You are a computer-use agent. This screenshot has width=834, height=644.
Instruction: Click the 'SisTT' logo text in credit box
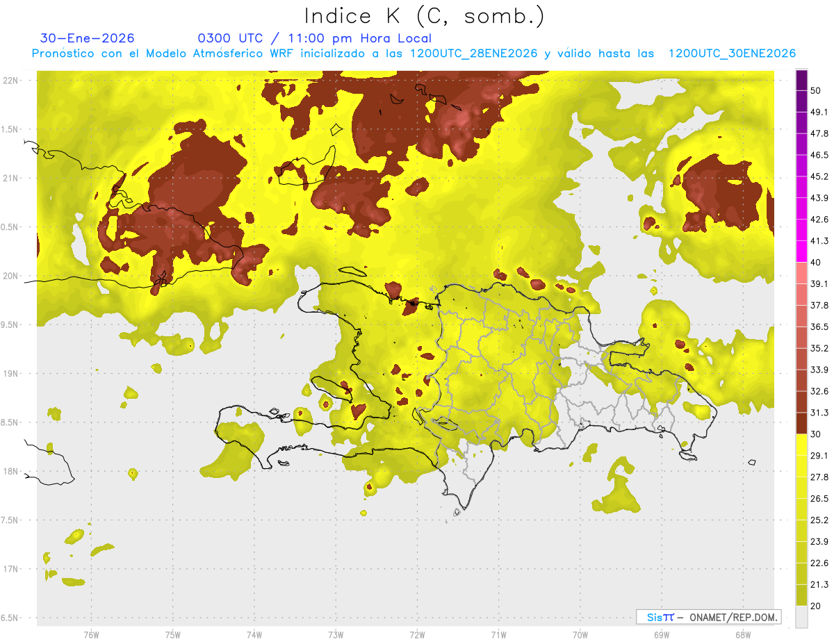click(660, 617)
